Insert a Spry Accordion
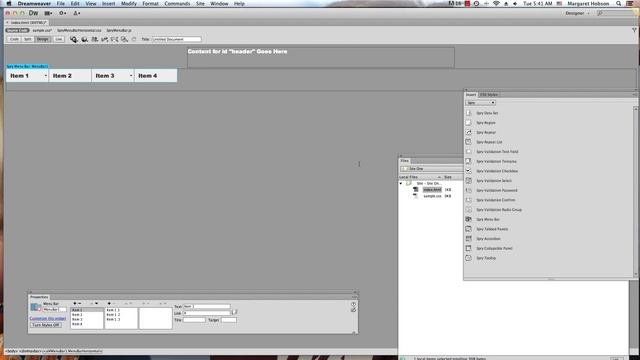 488,239
